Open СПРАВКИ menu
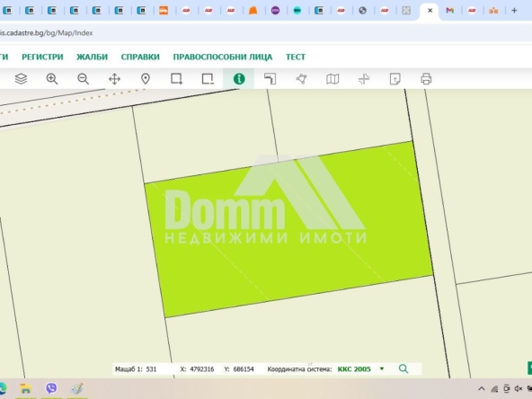 (140, 57)
